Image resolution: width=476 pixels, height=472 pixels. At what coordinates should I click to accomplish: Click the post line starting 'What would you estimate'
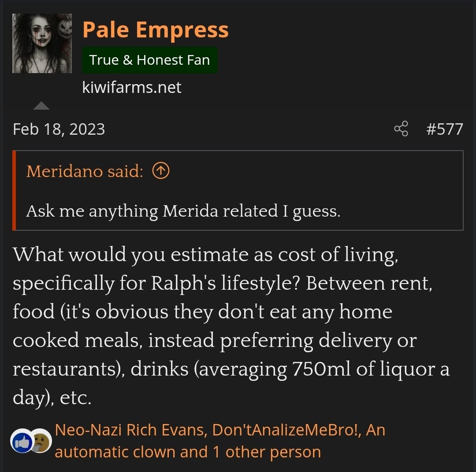(205, 255)
